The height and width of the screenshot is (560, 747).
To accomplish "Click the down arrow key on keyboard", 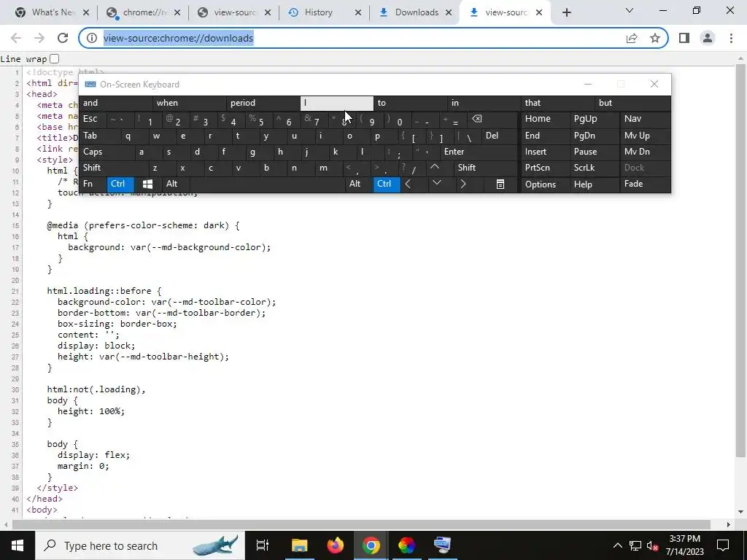I will pos(436,183).
